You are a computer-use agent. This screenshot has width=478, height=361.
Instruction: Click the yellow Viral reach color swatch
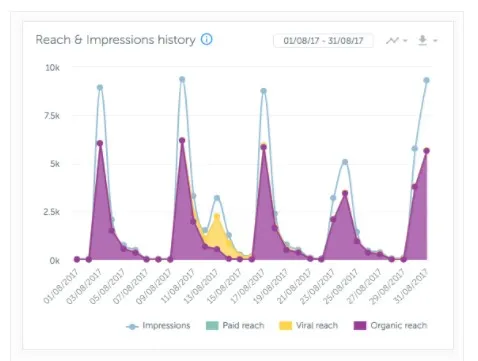tap(285, 326)
